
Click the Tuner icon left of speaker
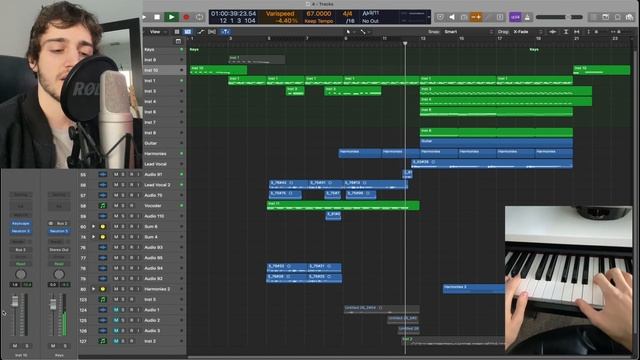coord(440,17)
